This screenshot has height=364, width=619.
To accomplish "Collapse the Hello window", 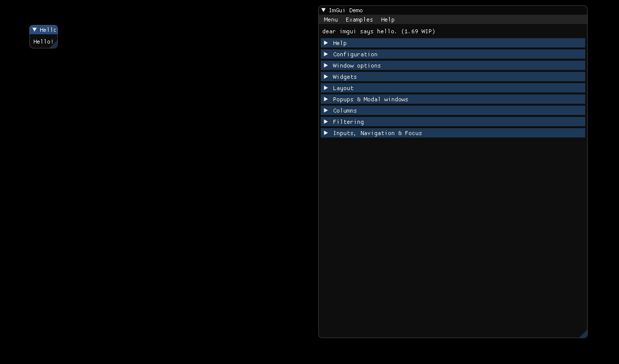I will click(x=34, y=30).
